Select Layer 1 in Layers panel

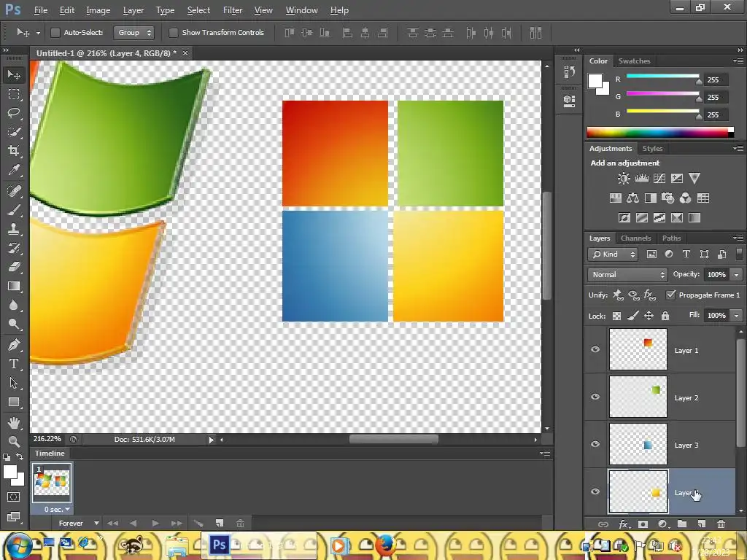[672, 349]
